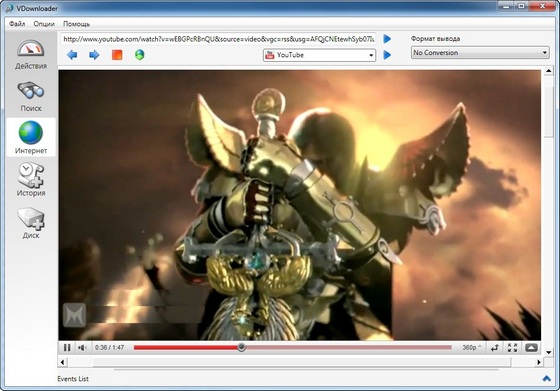Click the video progress slider knob
The image size is (560, 391).
coord(241,347)
